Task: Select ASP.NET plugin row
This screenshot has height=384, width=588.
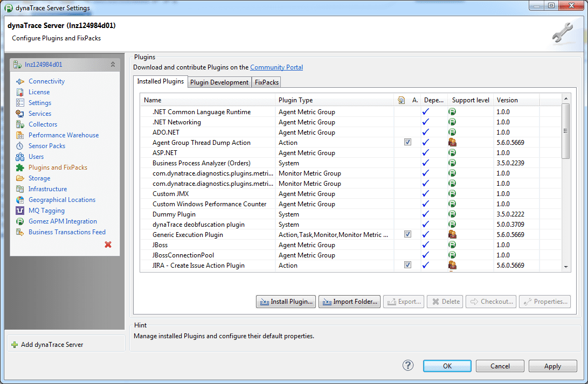Action: click(351, 153)
